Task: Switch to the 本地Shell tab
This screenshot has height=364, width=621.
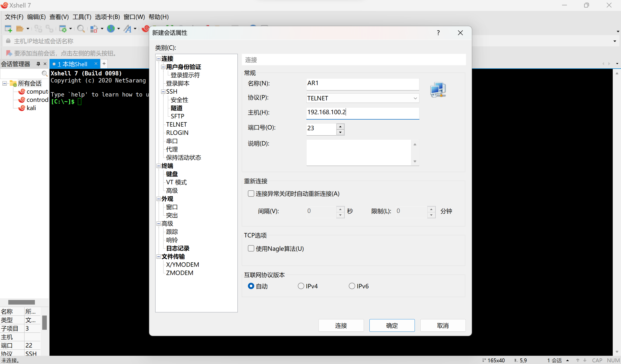Action: [x=73, y=64]
